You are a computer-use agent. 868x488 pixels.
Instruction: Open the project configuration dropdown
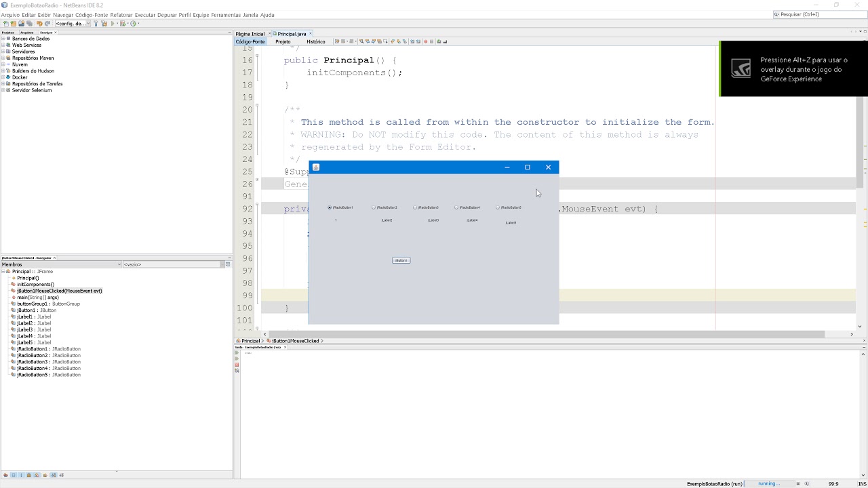[72, 24]
